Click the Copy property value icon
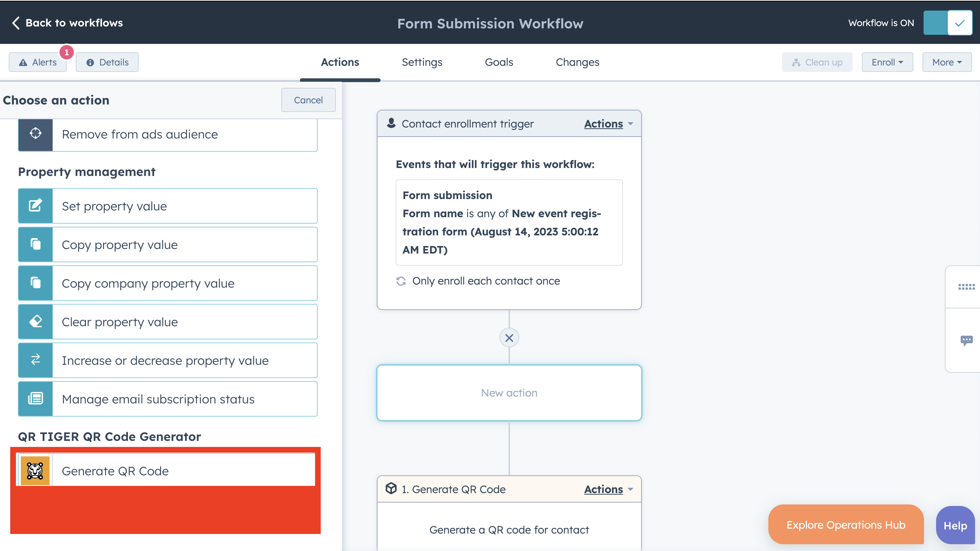The image size is (980, 551). click(35, 244)
